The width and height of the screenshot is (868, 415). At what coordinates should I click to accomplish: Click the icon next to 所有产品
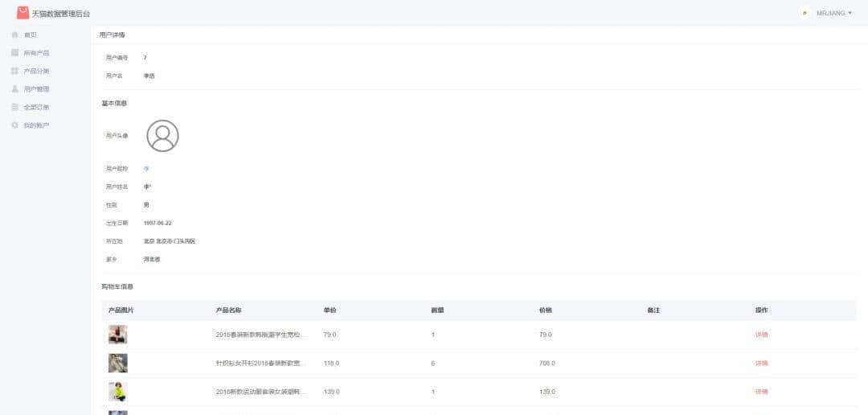pyautogui.click(x=14, y=53)
